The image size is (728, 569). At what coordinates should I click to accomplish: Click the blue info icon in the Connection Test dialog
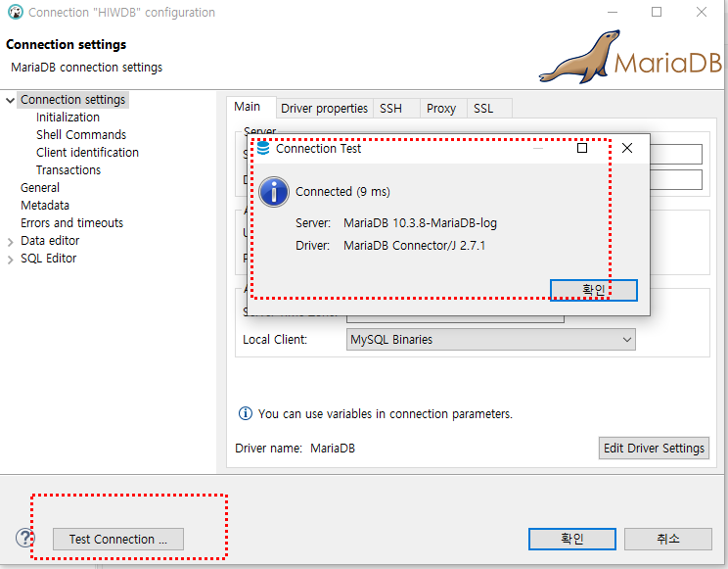(x=274, y=192)
